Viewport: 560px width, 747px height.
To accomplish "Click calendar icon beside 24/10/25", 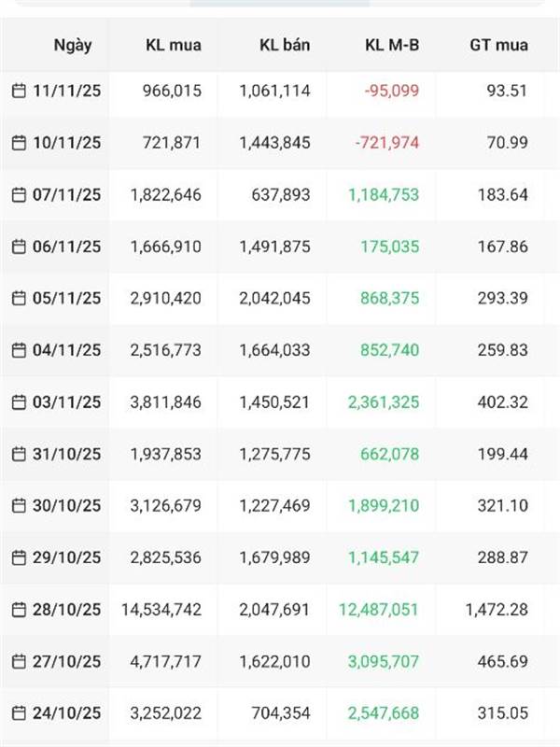I will coord(19,713).
